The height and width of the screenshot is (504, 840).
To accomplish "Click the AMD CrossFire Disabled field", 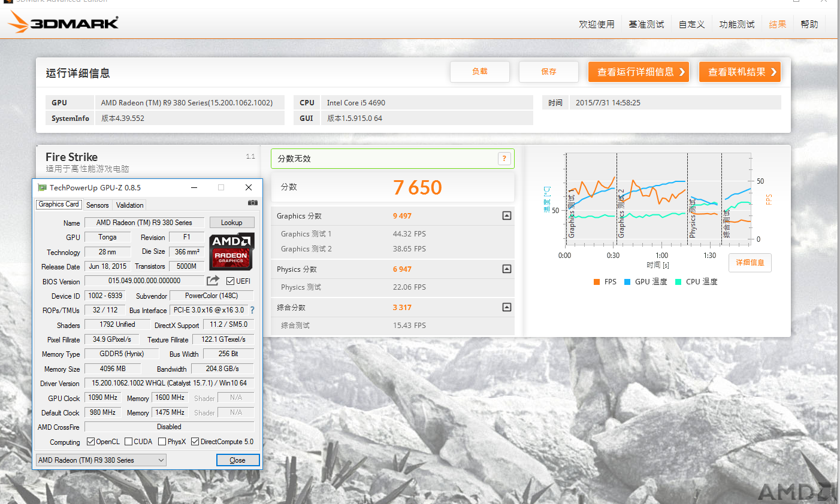I will pyautogui.click(x=170, y=426).
